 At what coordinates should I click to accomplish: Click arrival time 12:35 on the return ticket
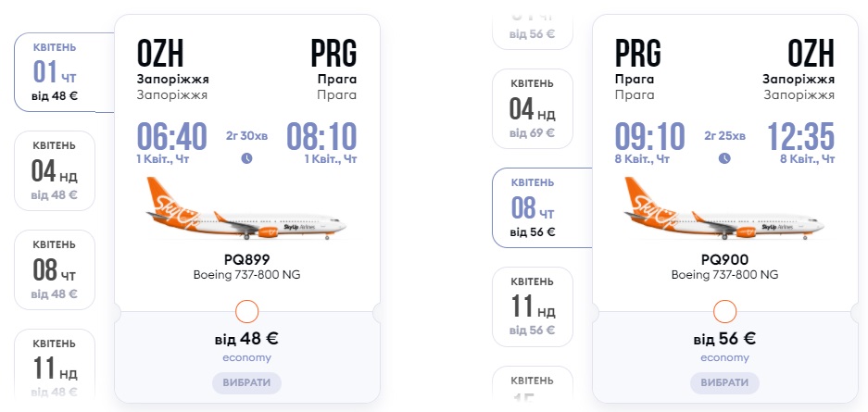click(800, 137)
